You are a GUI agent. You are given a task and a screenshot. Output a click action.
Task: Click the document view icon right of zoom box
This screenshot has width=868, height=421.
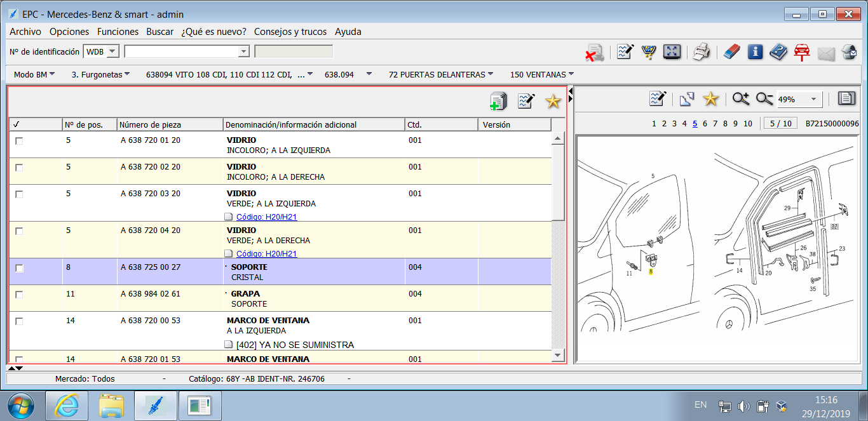click(846, 98)
